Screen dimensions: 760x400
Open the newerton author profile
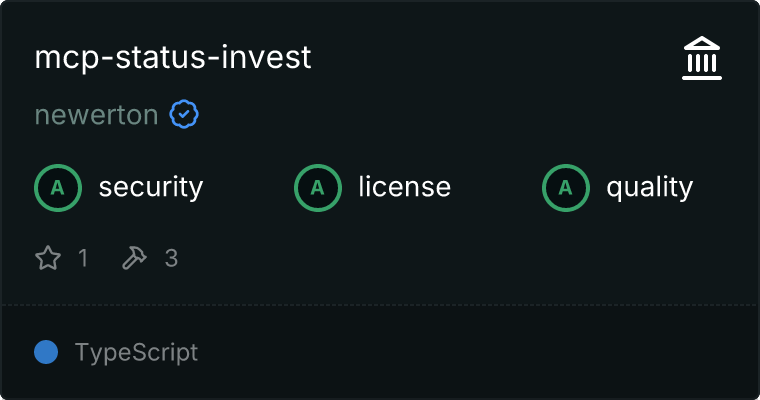tap(96, 115)
